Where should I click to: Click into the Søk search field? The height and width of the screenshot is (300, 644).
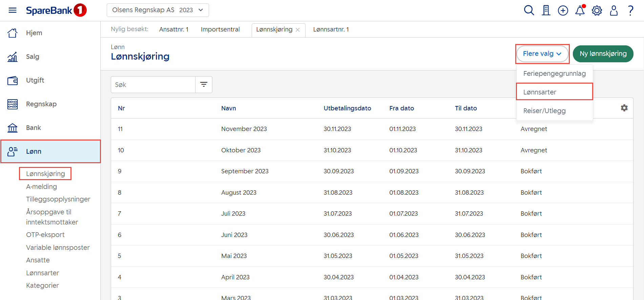click(153, 85)
